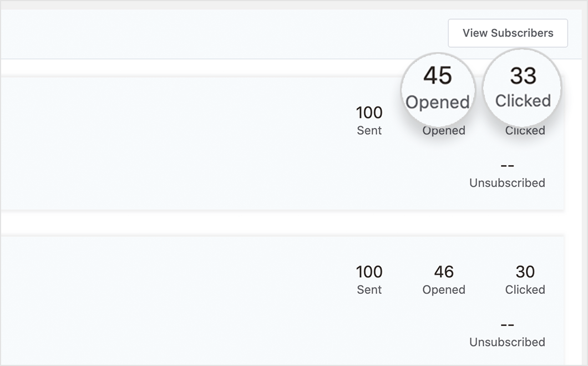
Task: Click the header bar beside View Subscribers
Action: click(222, 33)
